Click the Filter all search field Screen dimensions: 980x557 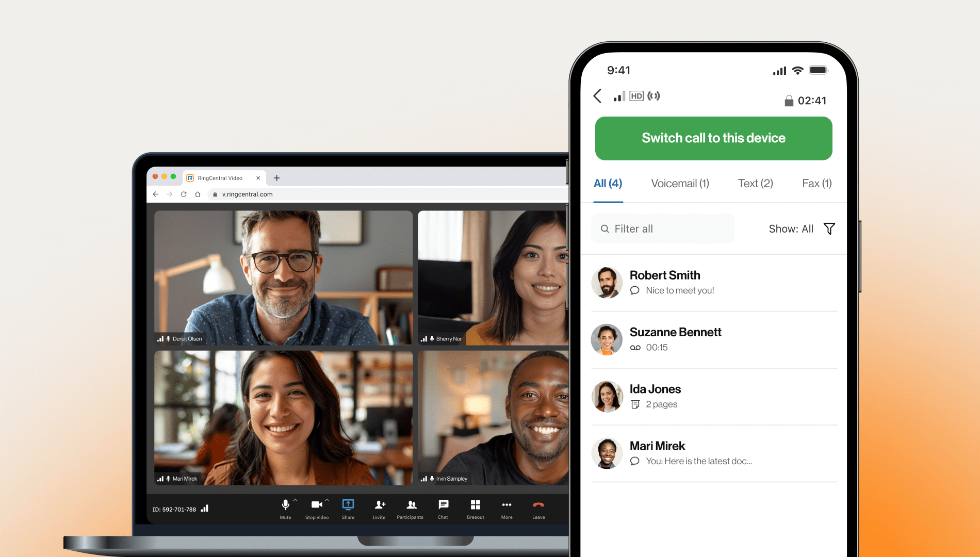click(663, 228)
